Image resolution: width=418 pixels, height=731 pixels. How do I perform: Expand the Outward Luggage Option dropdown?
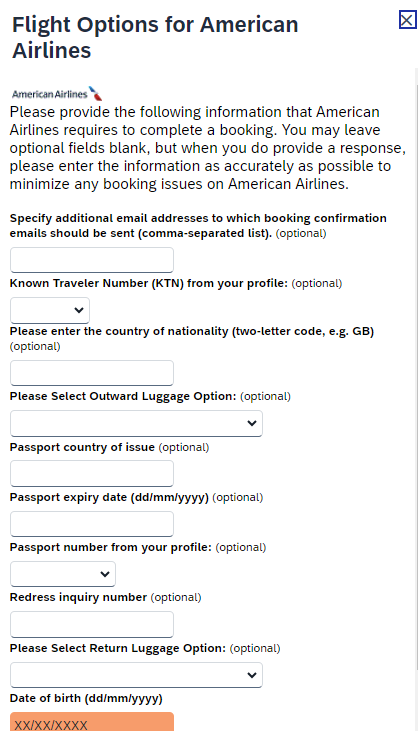136,423
